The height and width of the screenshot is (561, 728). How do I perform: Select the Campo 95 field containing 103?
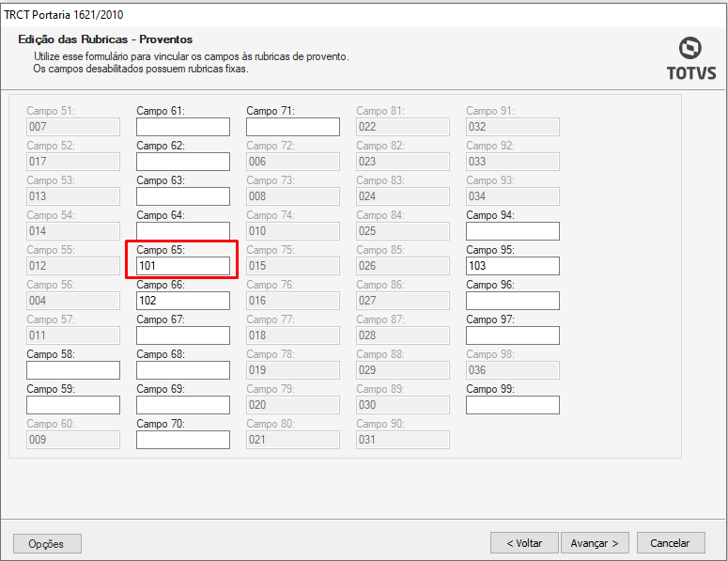tap(513, 266)
